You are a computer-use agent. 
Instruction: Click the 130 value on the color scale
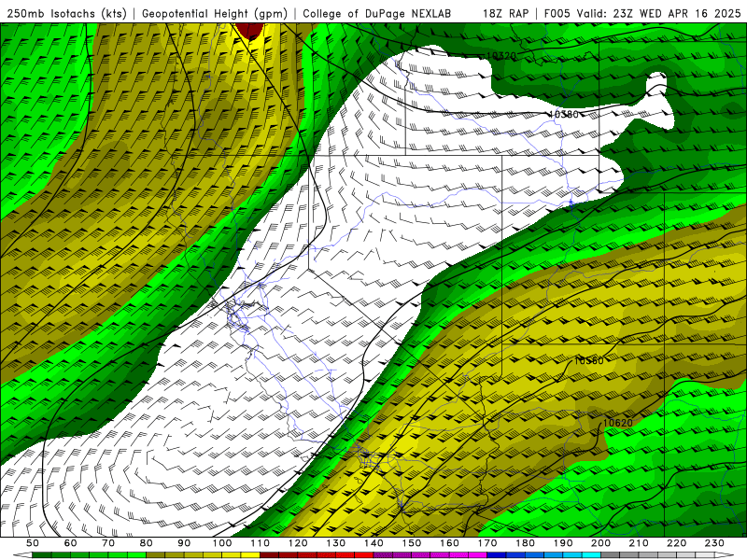[x=336, y=543]
